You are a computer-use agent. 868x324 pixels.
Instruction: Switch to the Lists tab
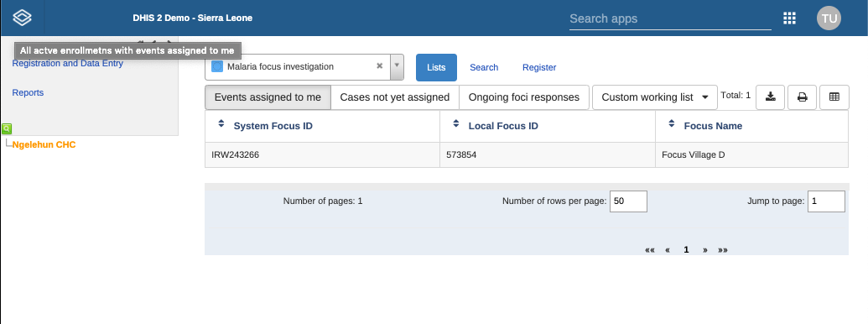pos(436,67)
